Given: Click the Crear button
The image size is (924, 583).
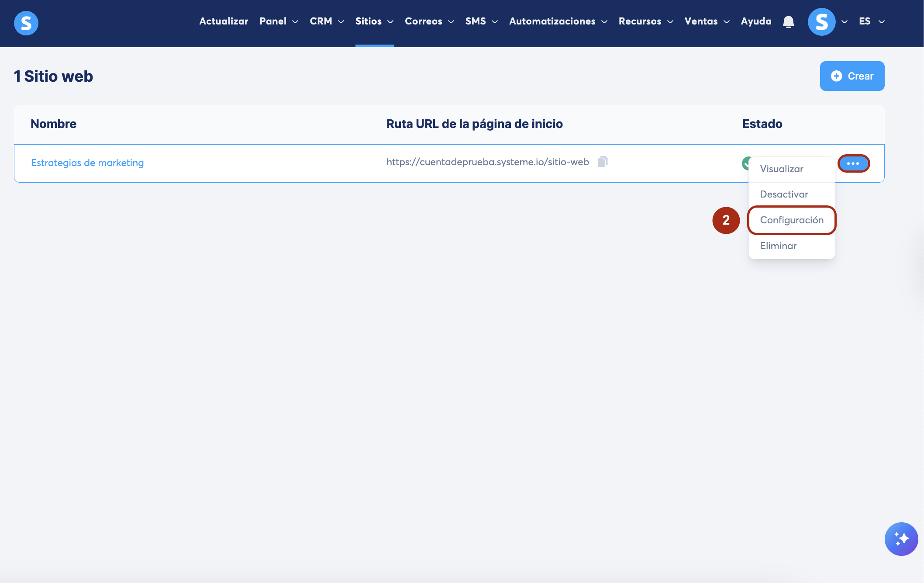Looking at the screenshot, I should click(x=852, y=76).
